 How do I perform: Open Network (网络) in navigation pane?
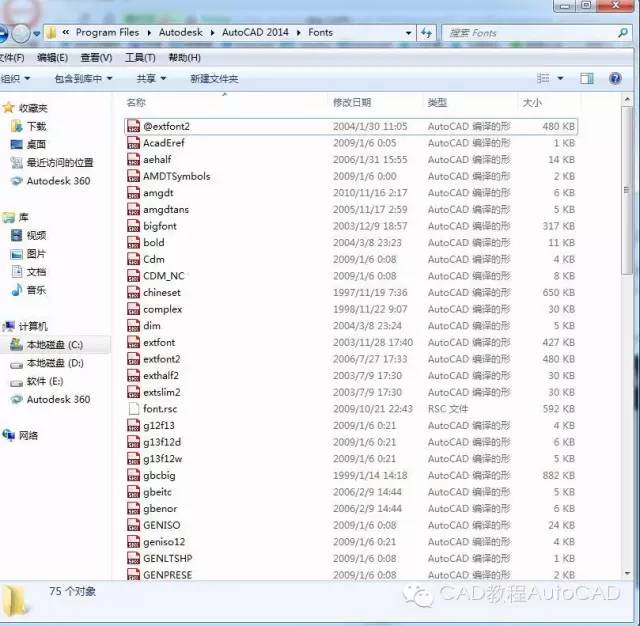click(20, 435)
